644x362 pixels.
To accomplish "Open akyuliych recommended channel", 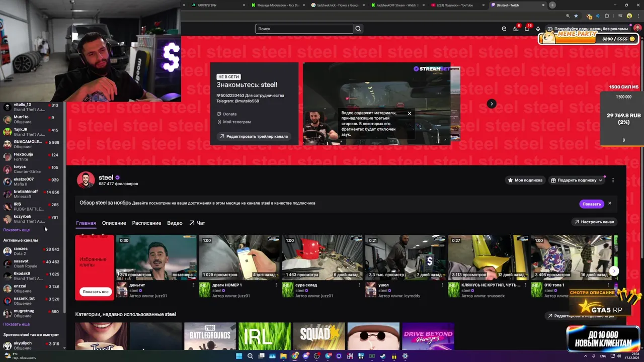I will 31,345.
